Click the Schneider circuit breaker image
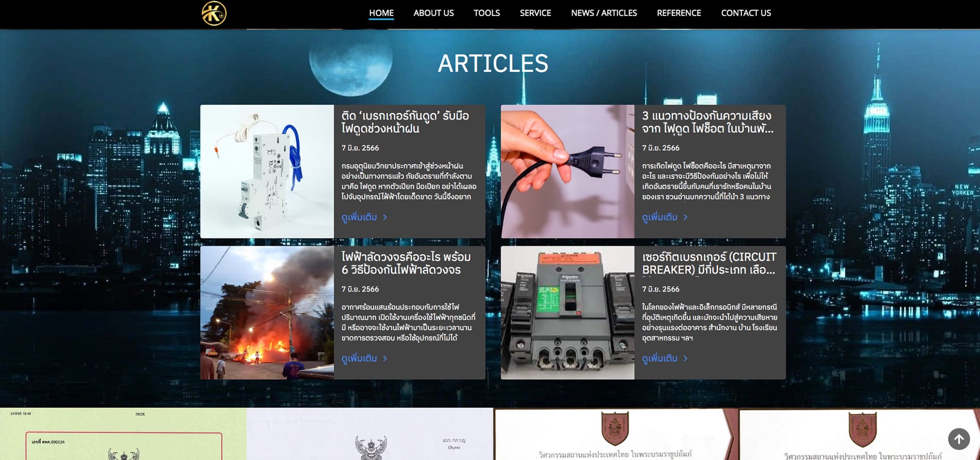The width and height of the screenshot is (980, 460). [567, 312]
